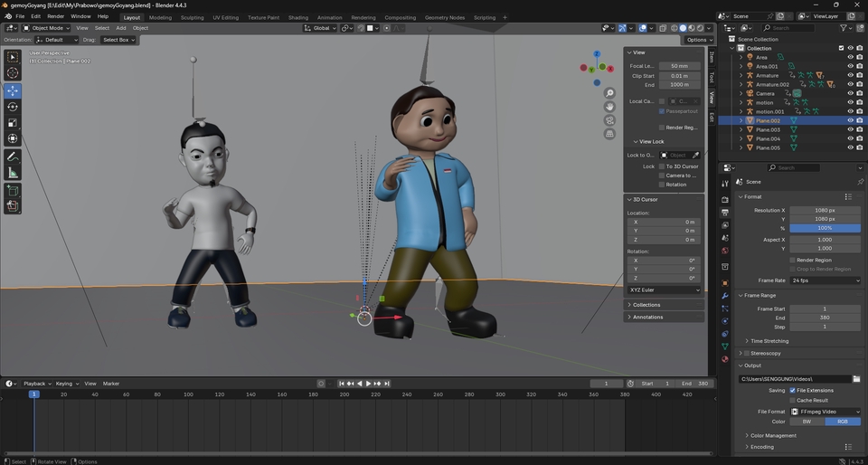Uncheck the File Extensions checkbox

point(792,390)
